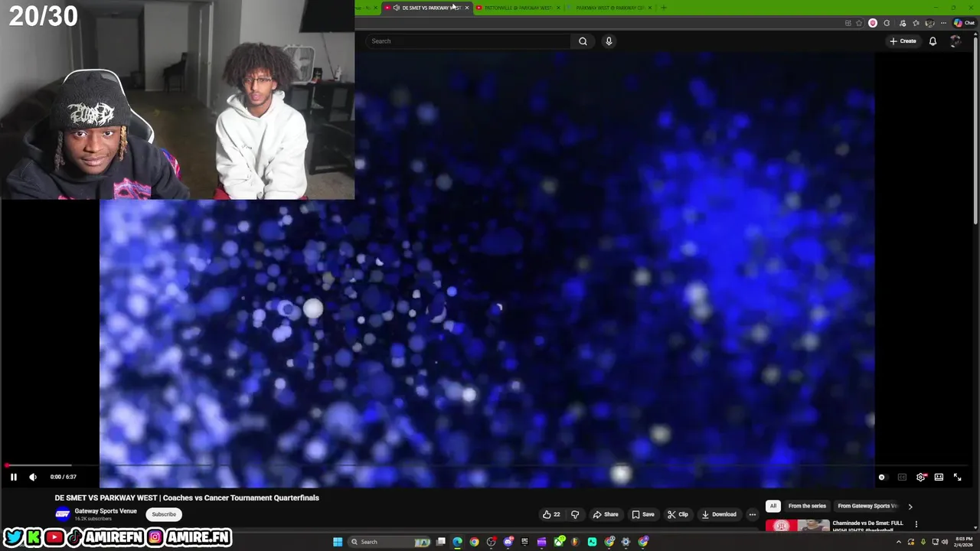Click the YouTube search field

pos(469,41)
